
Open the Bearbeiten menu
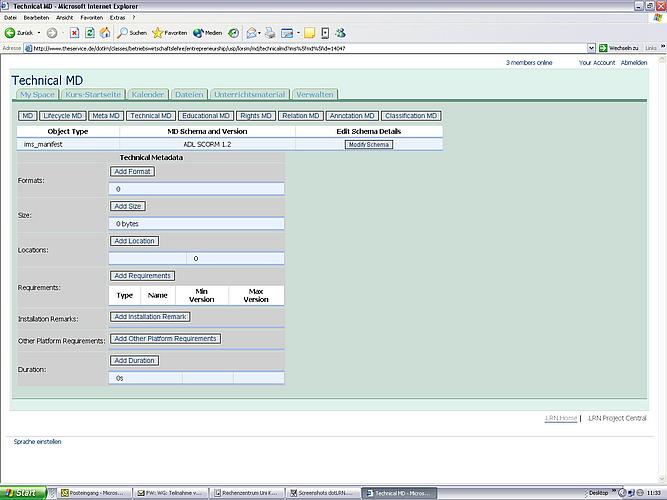pos(36,18)
